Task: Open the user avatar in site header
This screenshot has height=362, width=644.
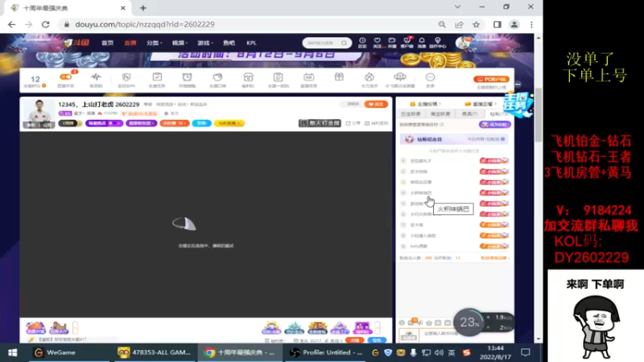Action: (x=463, y=43)
